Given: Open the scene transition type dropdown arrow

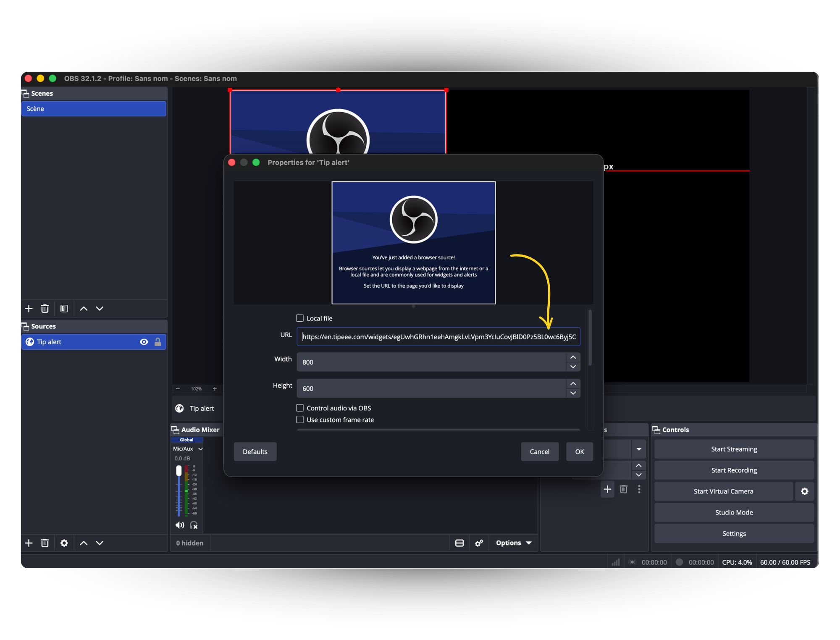Looking at the screenshot, I should point(639,449).
